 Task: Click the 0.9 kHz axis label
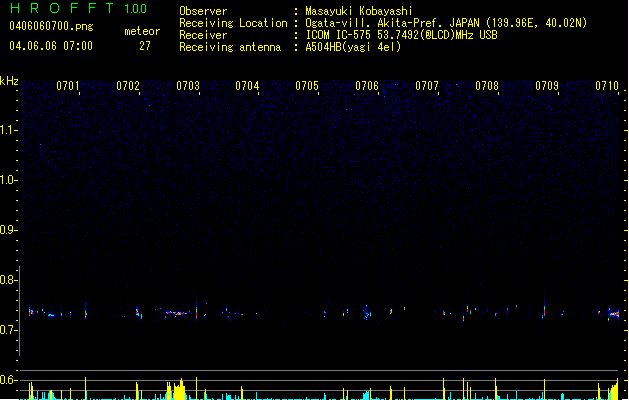pyautogui.click(x=8, y=230)
